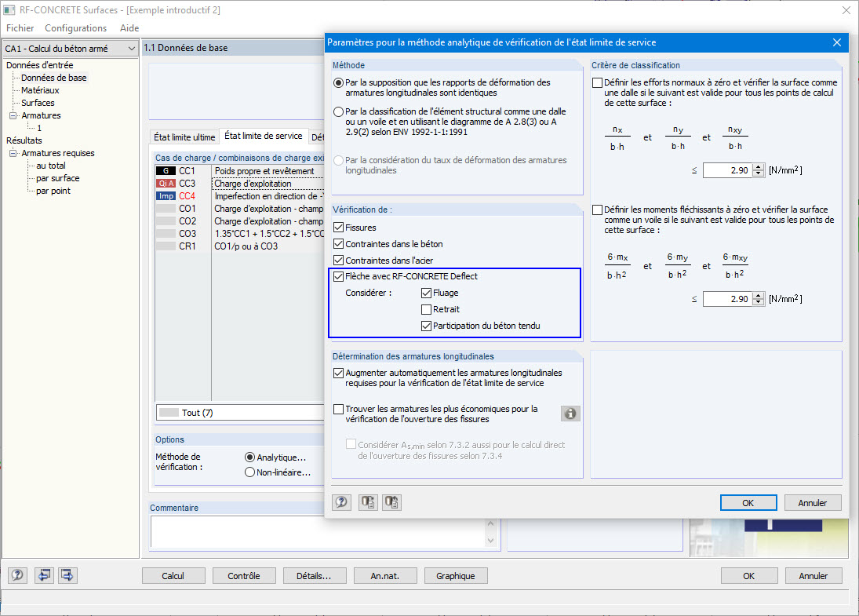Screen dimensions: 859x616
Task: Select combination CO3 in load list
Action: [x=240, y=234]
